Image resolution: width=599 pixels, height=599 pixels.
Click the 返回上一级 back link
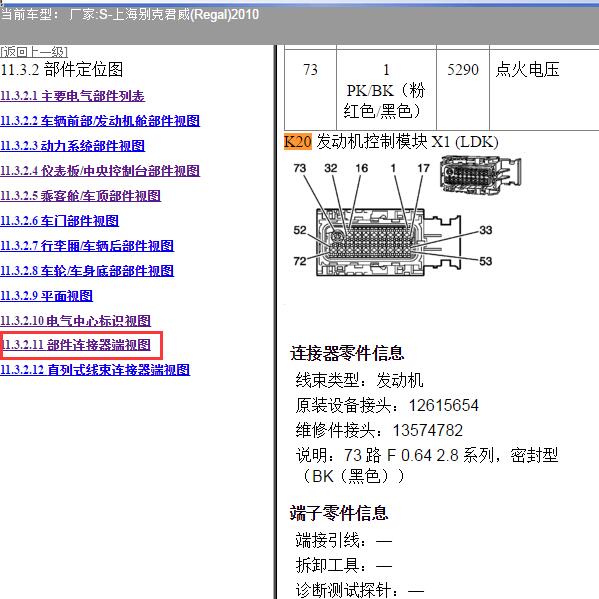[34, 52]
